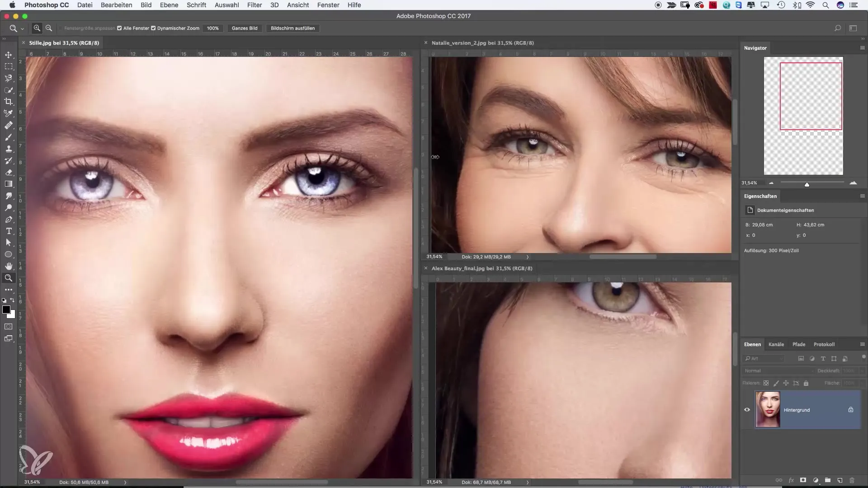Change screen mode at toolbar bottom
Viewport: 868px width, 488px height.
pos(9,338)
